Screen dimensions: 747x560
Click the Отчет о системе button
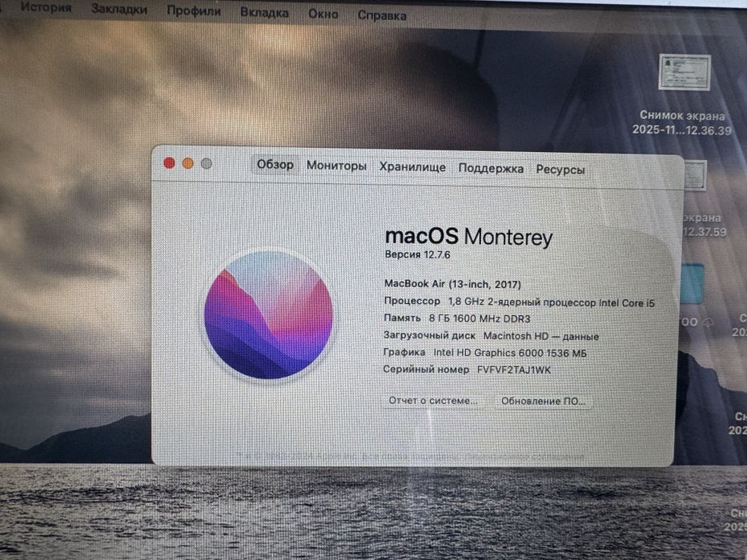click(x=433, y=401)
